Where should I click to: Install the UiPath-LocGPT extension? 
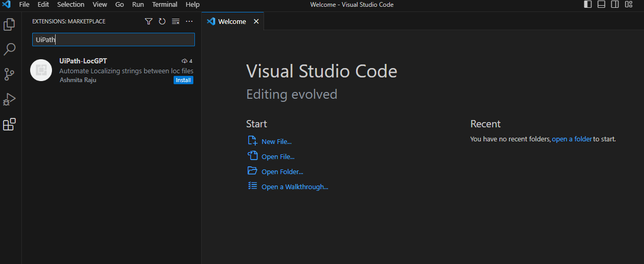tap(183, 80)
